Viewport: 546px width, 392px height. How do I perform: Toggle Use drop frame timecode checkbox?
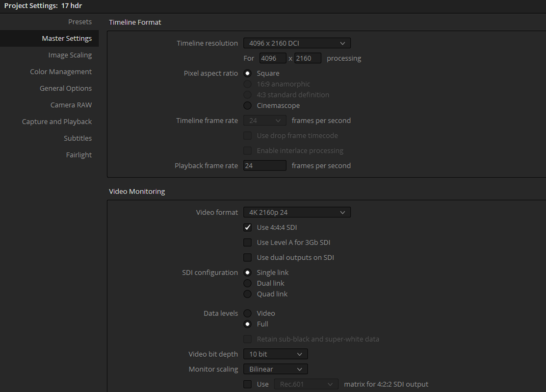coord(248,136)
